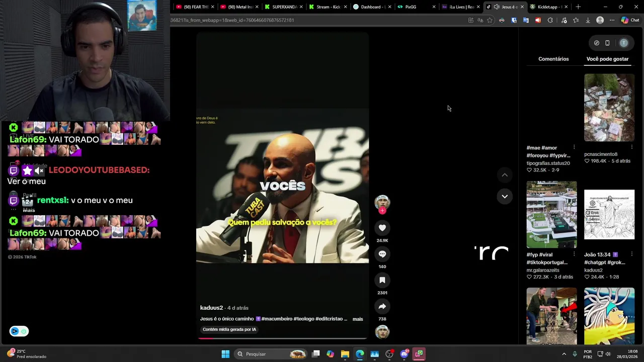Screen dimensions: 644x362
Task: Switch to the Comentários tab
Action: (x=553, y=59)
